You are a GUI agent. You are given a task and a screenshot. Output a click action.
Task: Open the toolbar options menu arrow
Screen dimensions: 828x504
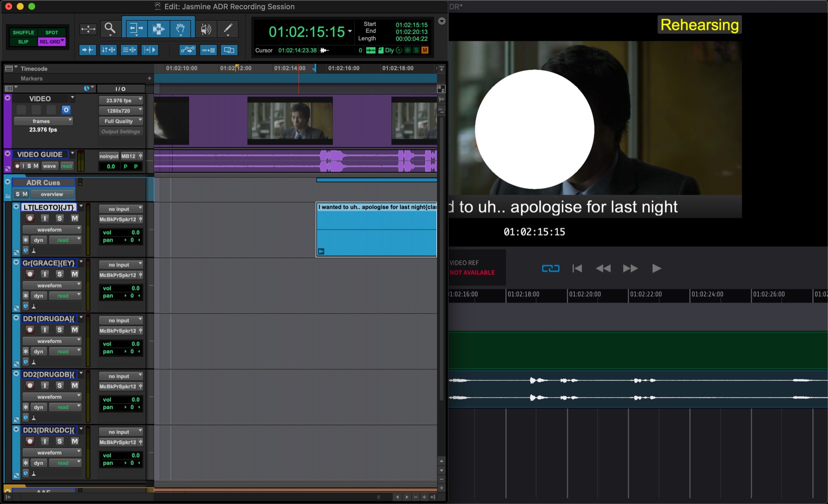pyautogui.click(x=442, y=21)
